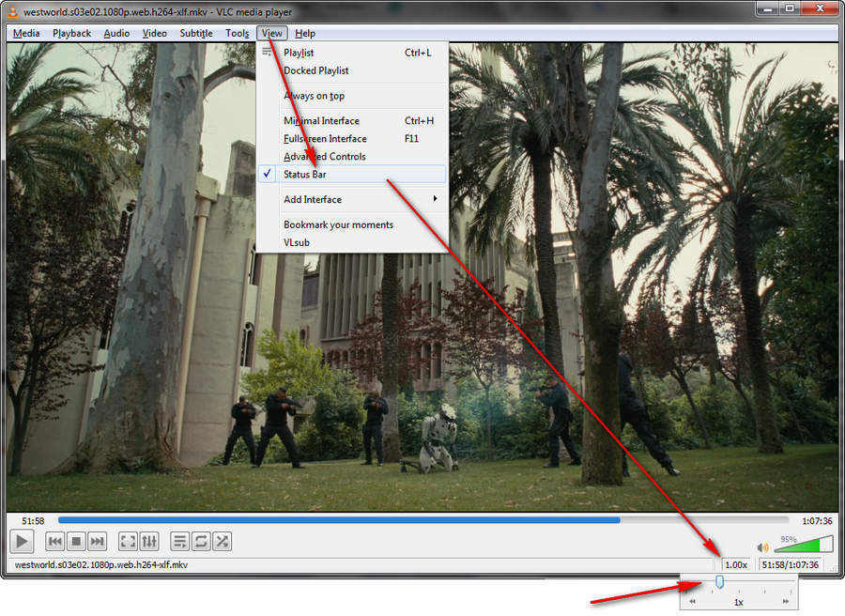The image size is (845, 616).
Task: Uncheck the Status Bar option
Action: tap(352, 174)
